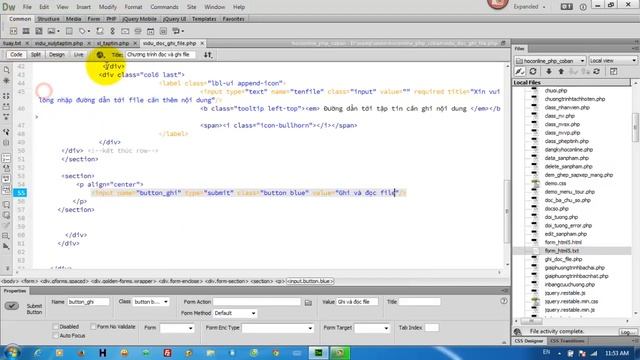Click the Value field in Properties
The image size is (640, 360).
pos(357,302)
